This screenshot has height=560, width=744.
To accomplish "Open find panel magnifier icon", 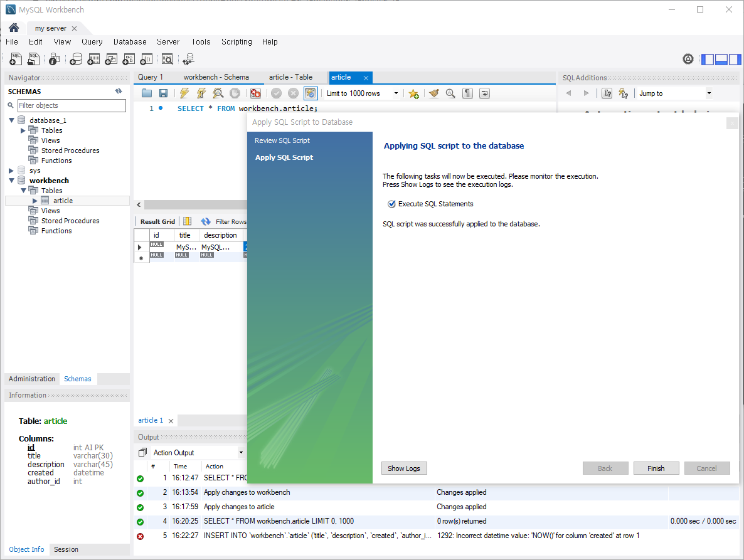I will click(x=450, y=93).
